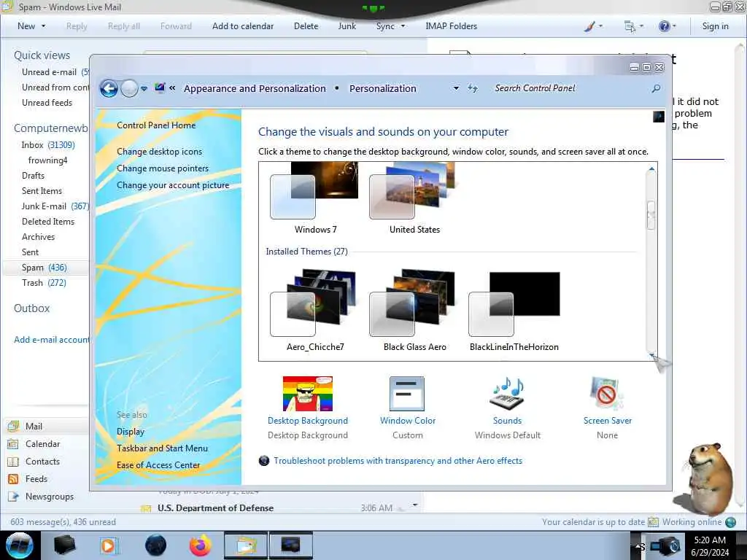Open Junk E-mail folder in Live Mail
The width and height of the screenshot is (747, 560).
coord(55,206)
